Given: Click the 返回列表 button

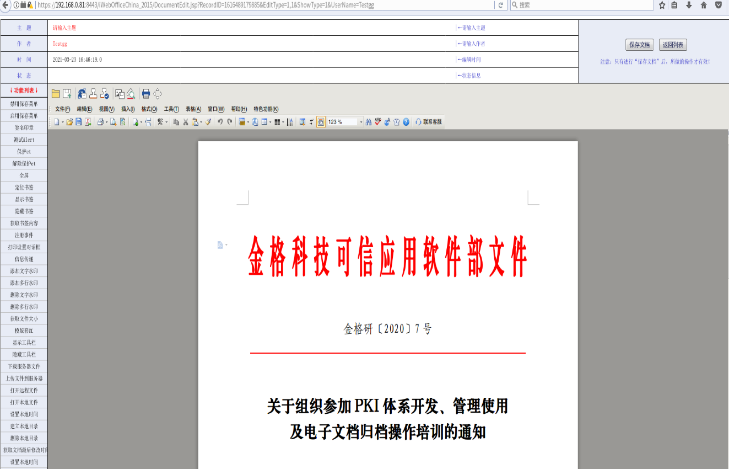Looking at the screenshot, I should (x=673, y=45).
